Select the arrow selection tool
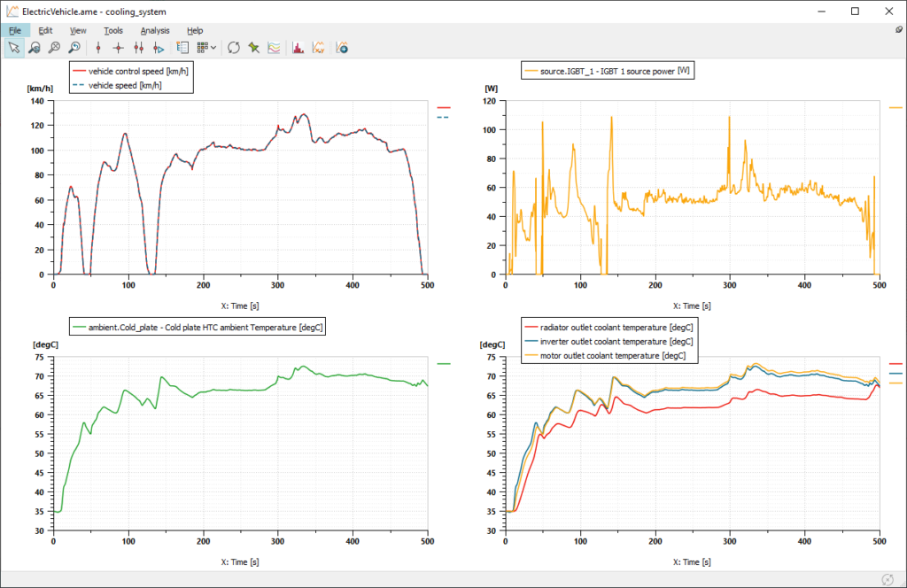The width and height of the screenshot is (907, 588). (14, 47)
